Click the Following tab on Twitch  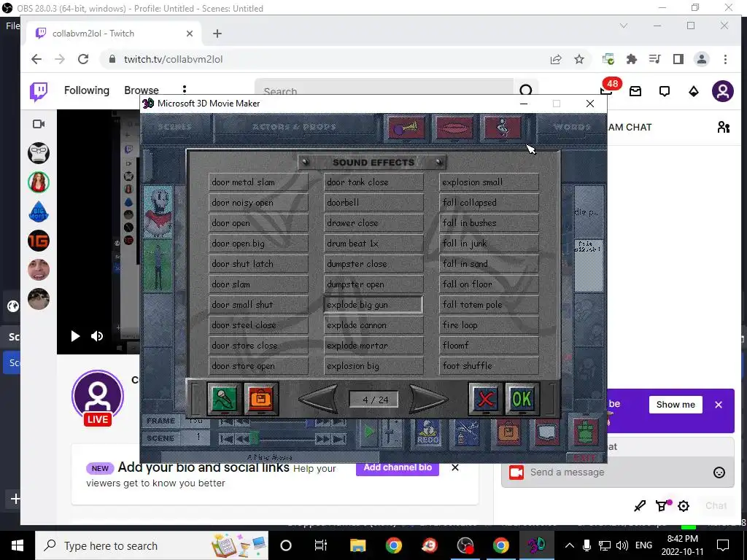[87, 90]
